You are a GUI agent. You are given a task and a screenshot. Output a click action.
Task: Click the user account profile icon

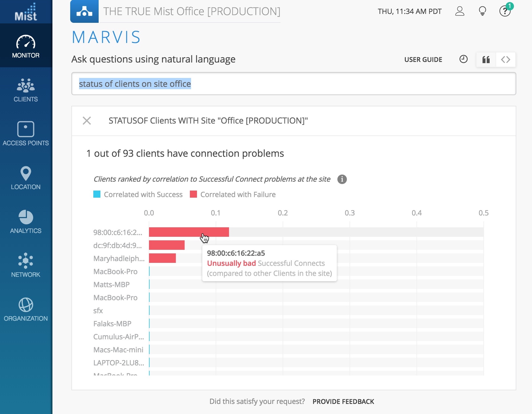click(x=459, y=11)
